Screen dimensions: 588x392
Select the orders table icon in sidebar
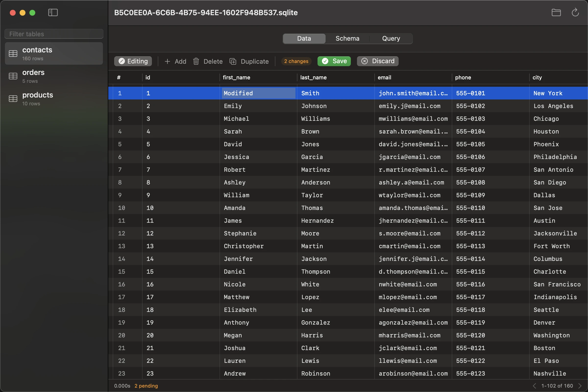pos(13,76)
